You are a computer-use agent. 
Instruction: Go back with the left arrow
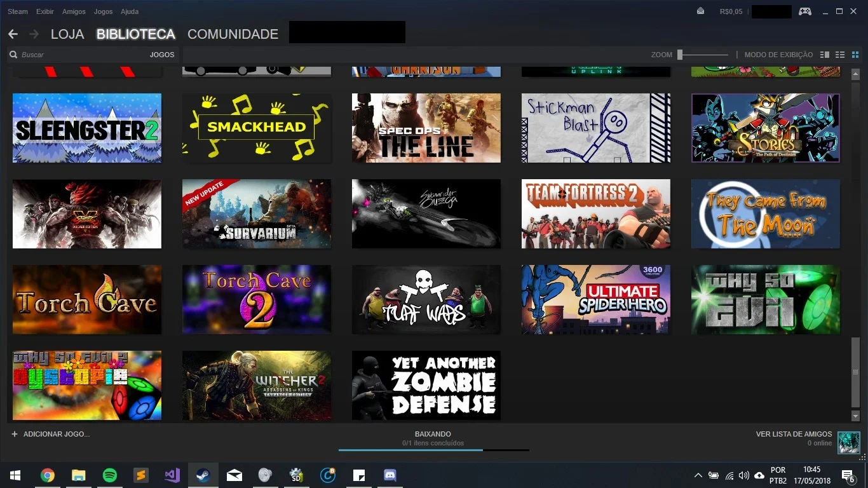point(13,34)
